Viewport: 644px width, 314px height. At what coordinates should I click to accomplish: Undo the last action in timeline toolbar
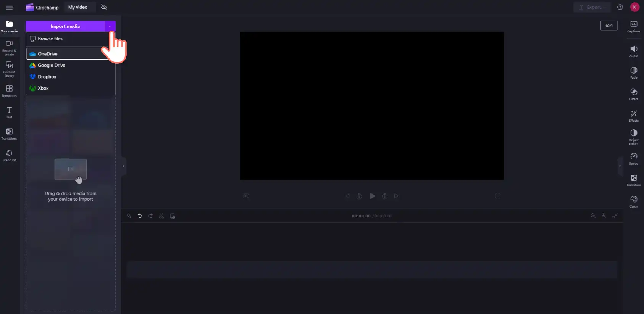pyautogui.click(x=140, y=216)
